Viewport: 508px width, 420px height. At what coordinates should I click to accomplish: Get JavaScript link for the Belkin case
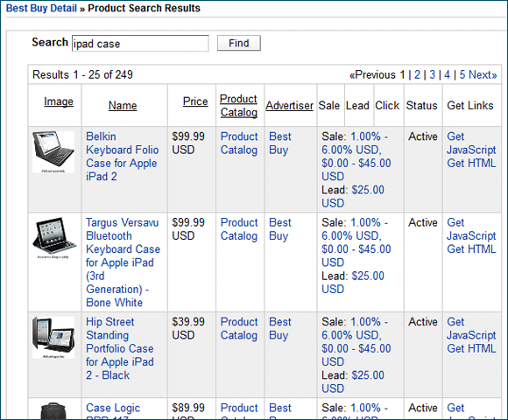[x=471, y=143]
